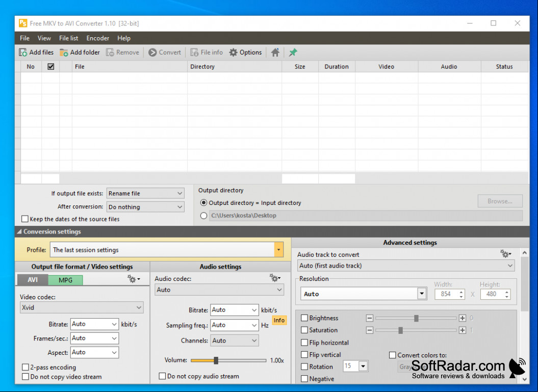Open the After conversion dropdown
The image size is (538, 392).
(x=145, y=207)
